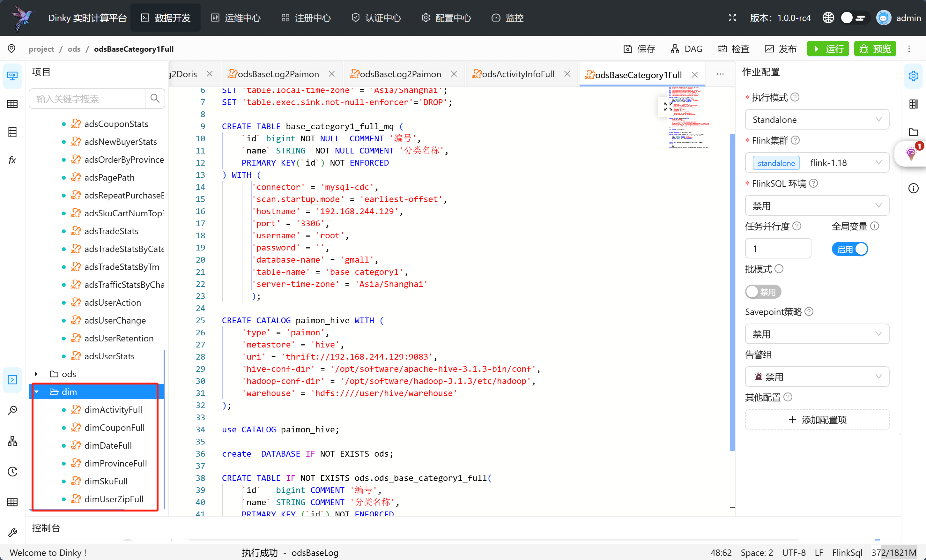Toggle the FlinkSQL environment disable switch
The height and width of the screenshot is (560, 926).
coord(816,205)
